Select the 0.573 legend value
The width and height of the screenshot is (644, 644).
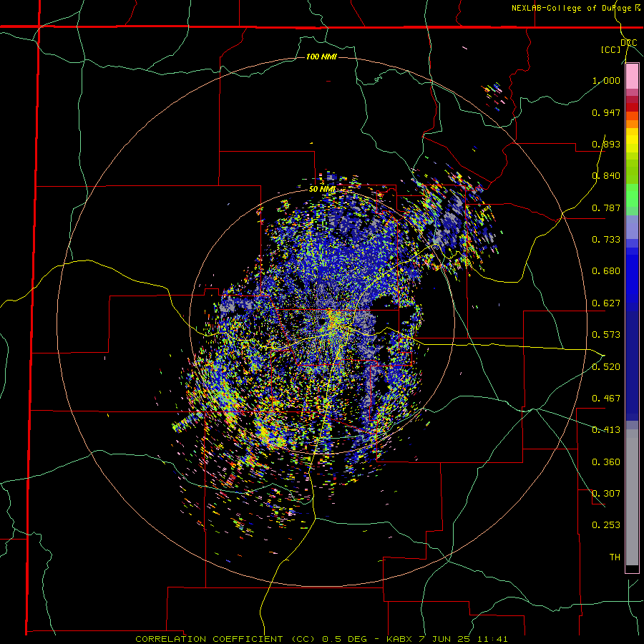click(x=606, y=335)
